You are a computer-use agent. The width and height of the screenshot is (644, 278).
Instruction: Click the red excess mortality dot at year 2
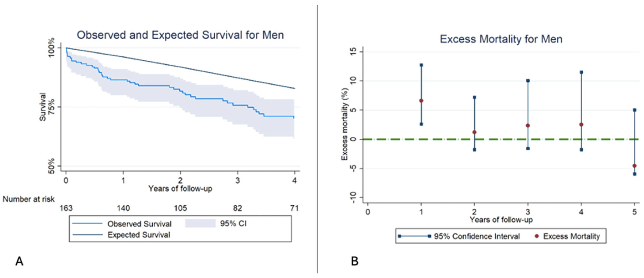(x=474, y=132)
